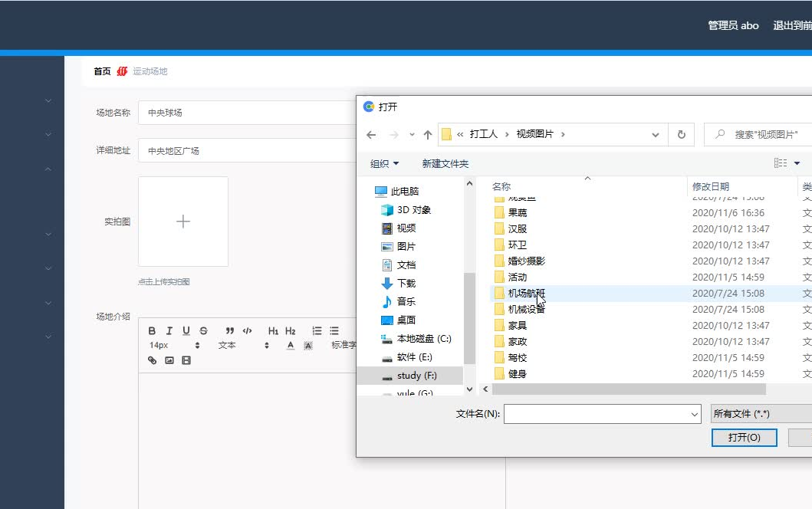Open the code view icon

tap(247, 330)
